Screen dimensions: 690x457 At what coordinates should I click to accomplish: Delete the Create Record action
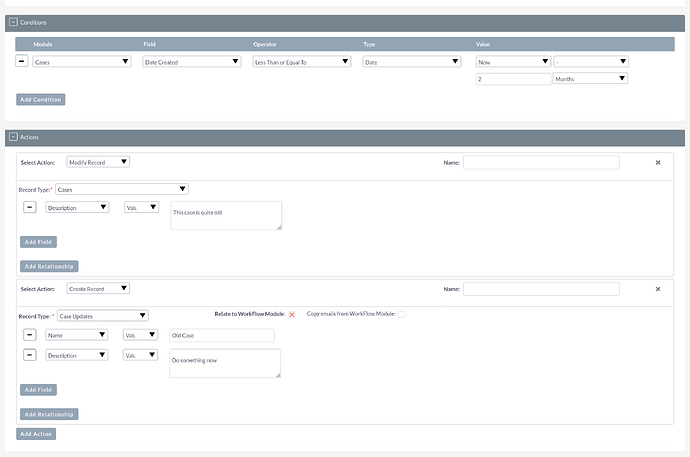click(657, 289)
